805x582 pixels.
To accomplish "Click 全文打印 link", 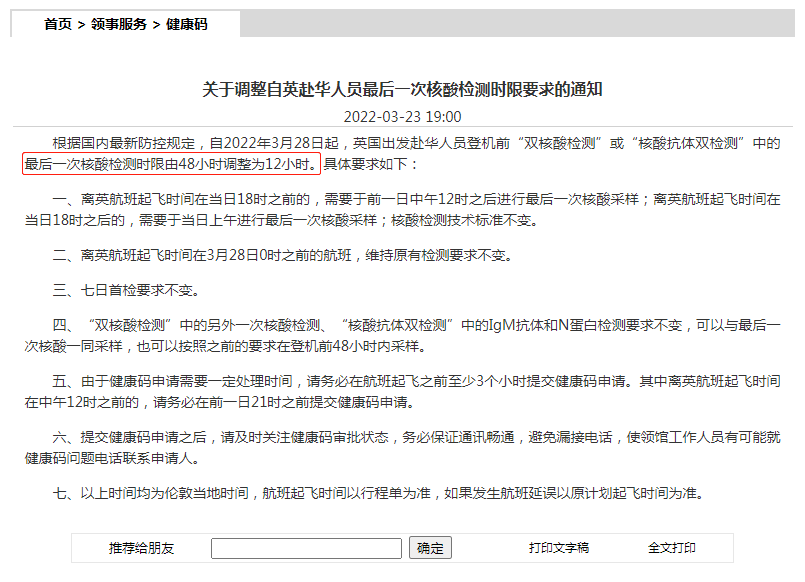I will (x=672, y=548).
